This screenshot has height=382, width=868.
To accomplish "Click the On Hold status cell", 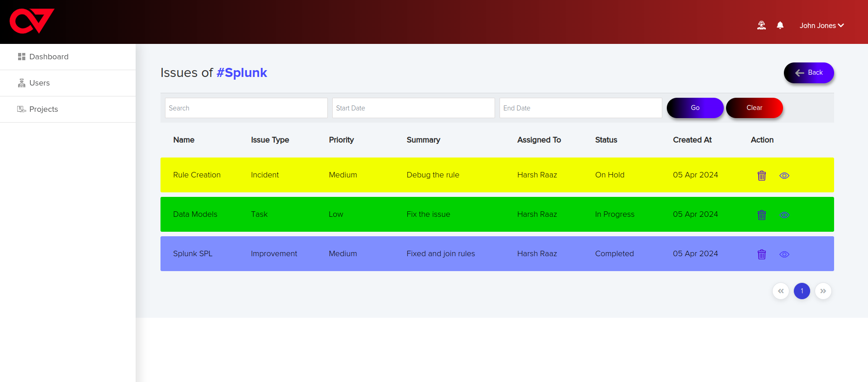I will [x=609, y=175].
